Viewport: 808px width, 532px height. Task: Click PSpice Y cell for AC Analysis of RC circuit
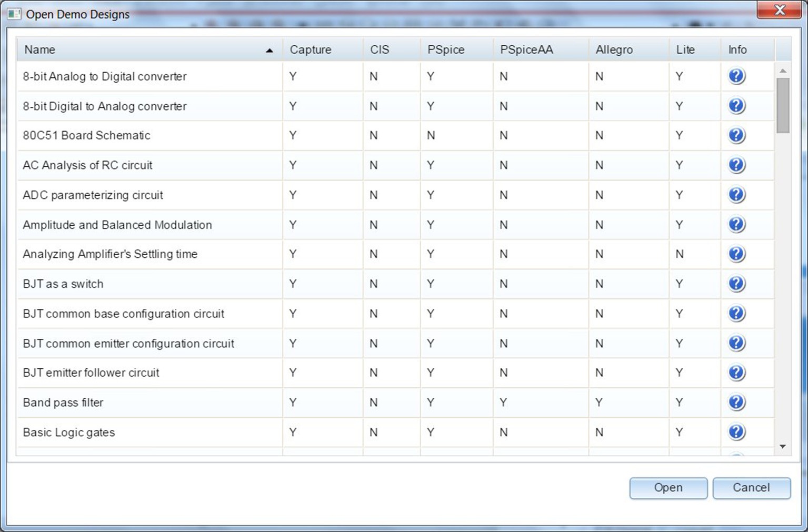coord(456,165)
